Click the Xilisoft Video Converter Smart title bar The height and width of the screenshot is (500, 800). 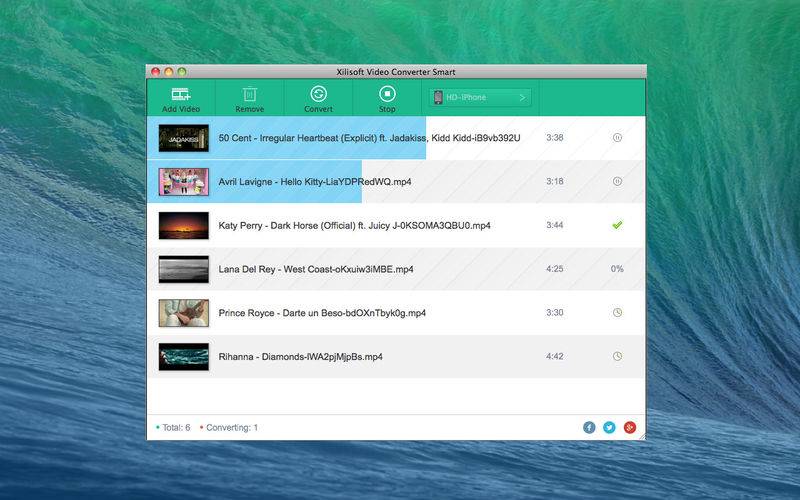coord(396,72)
